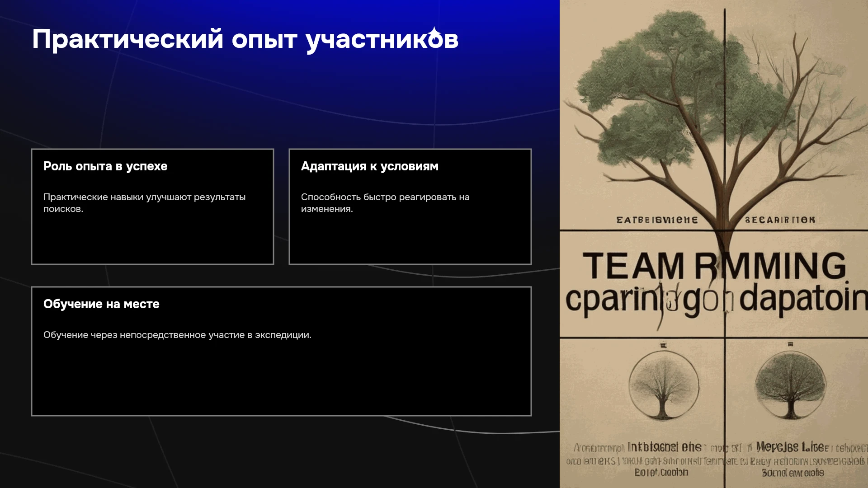868x488 pixels.
Task: Click the "TEAM RMMING" poster headline
Action: [x=714, y=266]
